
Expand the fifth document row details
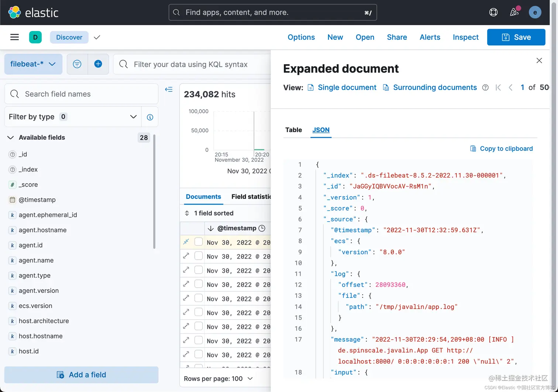pyautogui.click(x=186, y=298)
